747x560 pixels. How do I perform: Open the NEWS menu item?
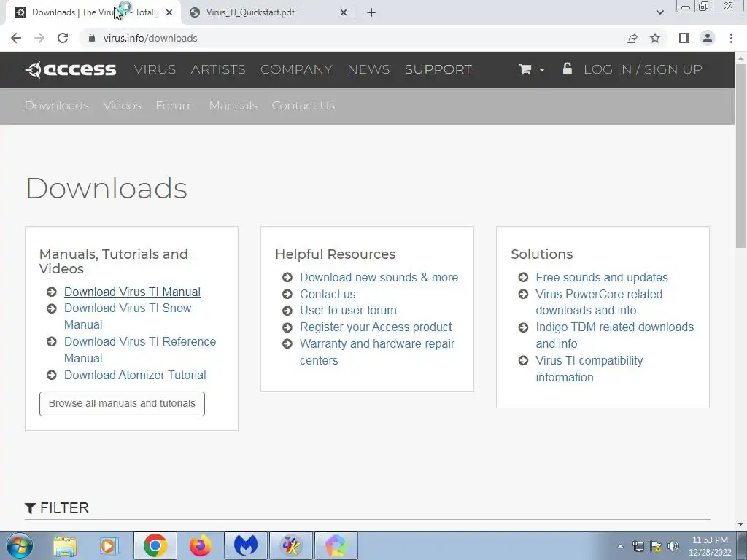point(368,69)
